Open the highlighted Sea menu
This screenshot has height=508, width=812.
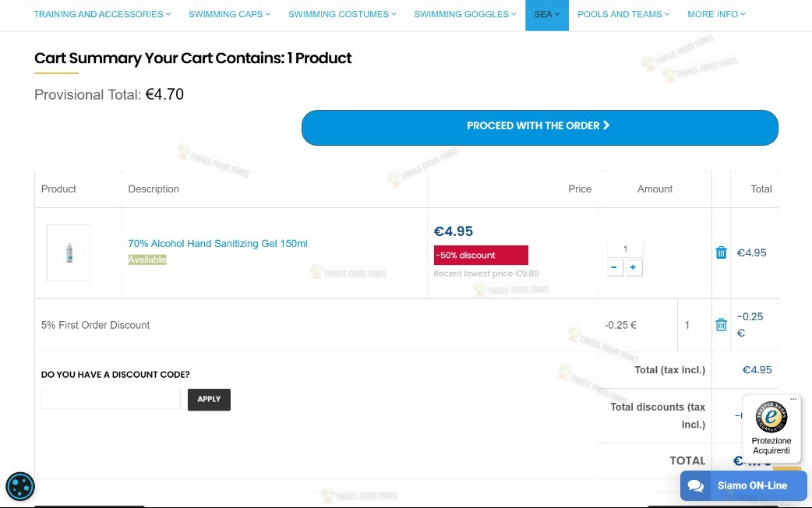(547, 15)
